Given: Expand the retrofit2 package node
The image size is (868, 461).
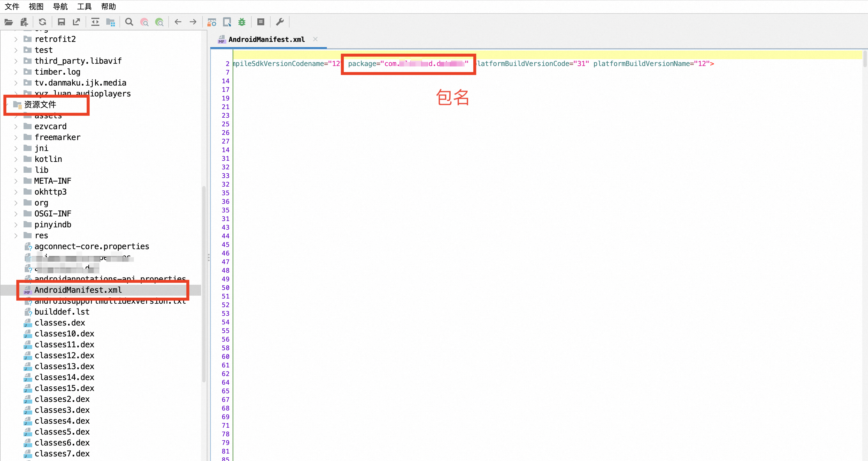Looking at the screenshot, I should pyautogui.click(x=16, y=39).
